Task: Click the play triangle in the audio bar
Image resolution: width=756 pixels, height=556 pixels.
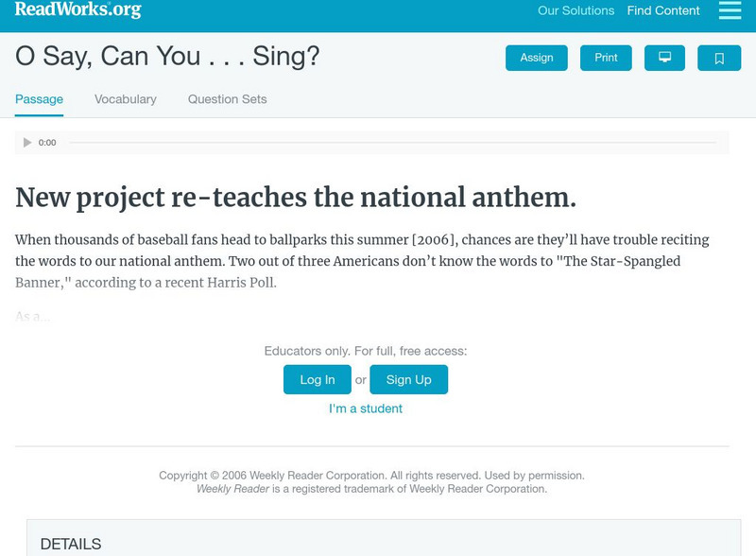Action: [26, 142]
